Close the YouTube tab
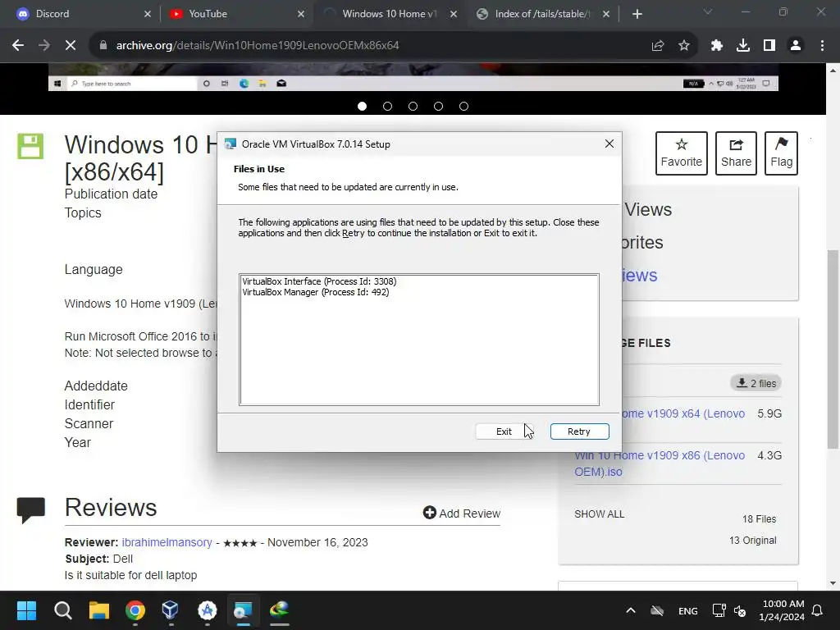The image size is (840, 630). [300, 14]
